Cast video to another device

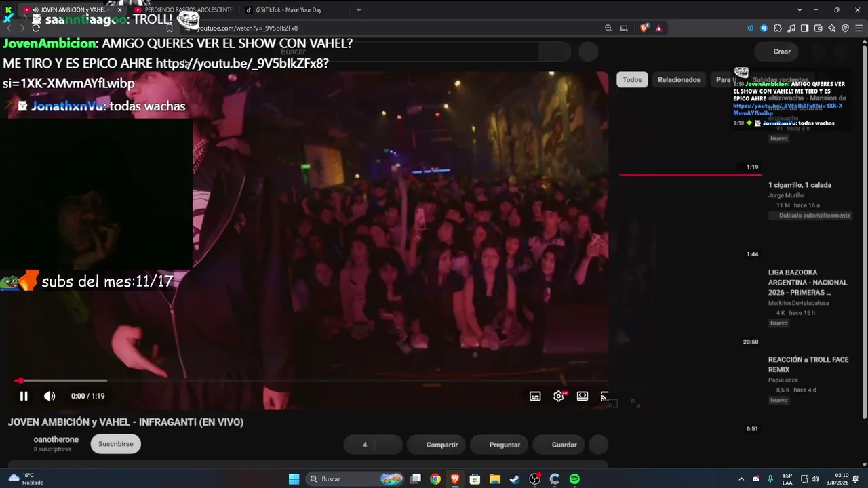point(604,396)
